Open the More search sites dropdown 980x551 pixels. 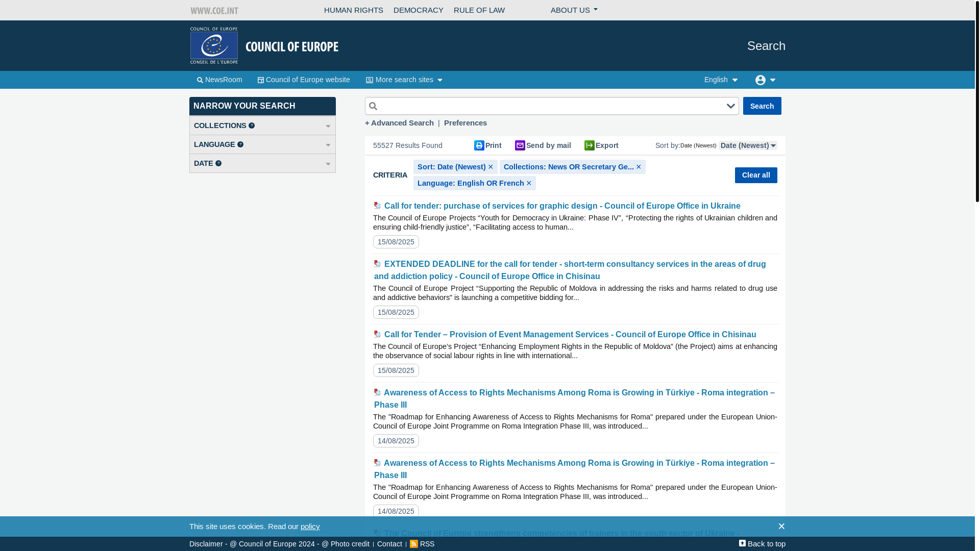click(x=404, y=80)
